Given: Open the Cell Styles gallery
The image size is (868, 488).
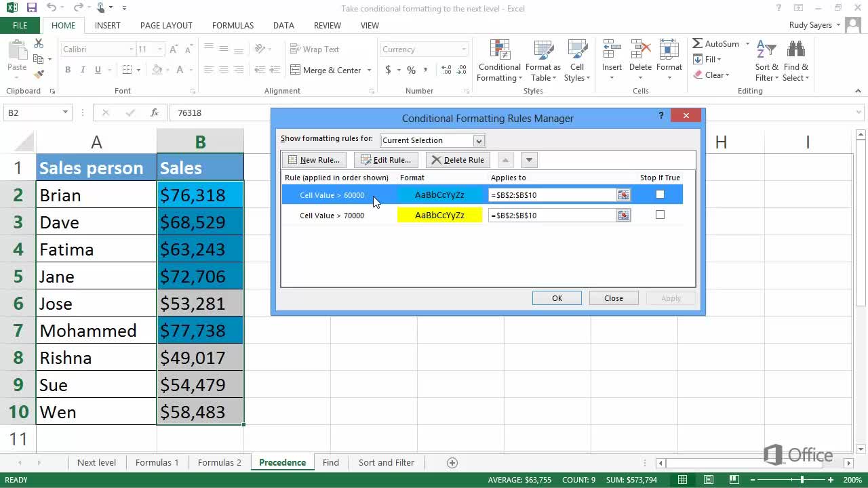Looking at the screenshot, I should click(x=577, y=61).
